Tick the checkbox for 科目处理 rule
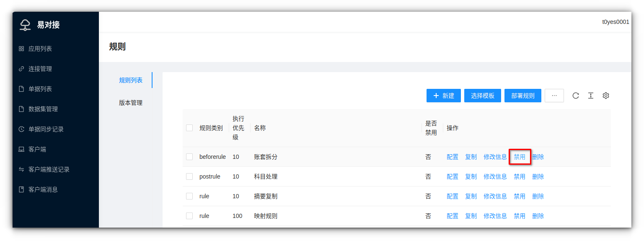This screenshot has height=241, width=644. [x=189, y=176]
